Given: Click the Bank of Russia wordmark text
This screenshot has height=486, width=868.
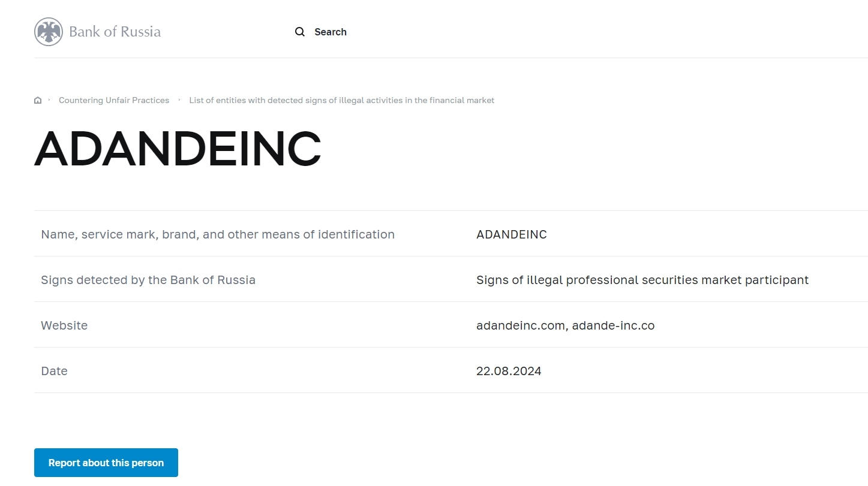Looking at the screenshot, I should pyautogui.click(x=115, y=32).
